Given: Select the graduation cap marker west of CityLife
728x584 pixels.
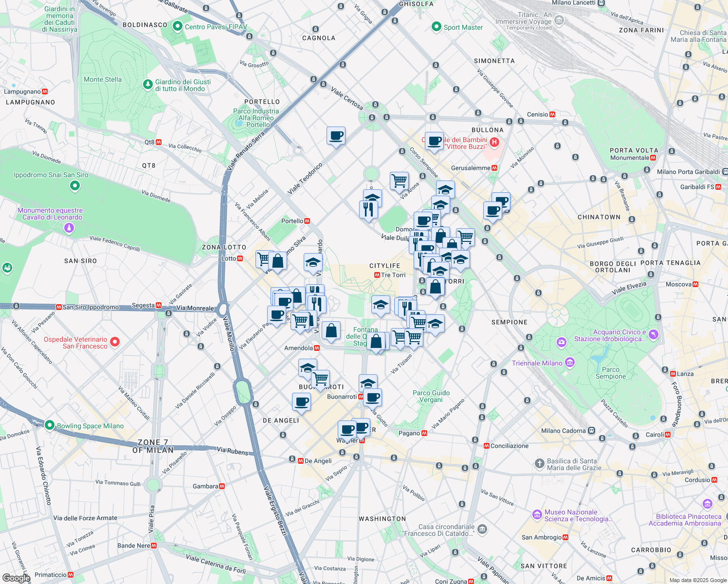Looking at the screenshot, I should point(313,263).
